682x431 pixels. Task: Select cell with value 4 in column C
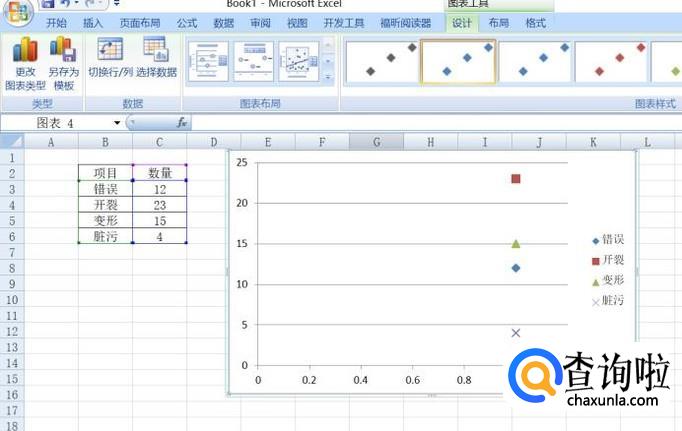(160, 237)
